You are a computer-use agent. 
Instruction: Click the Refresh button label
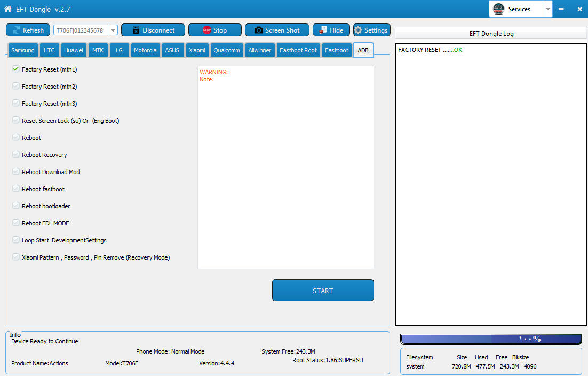(x=34, y=30)
